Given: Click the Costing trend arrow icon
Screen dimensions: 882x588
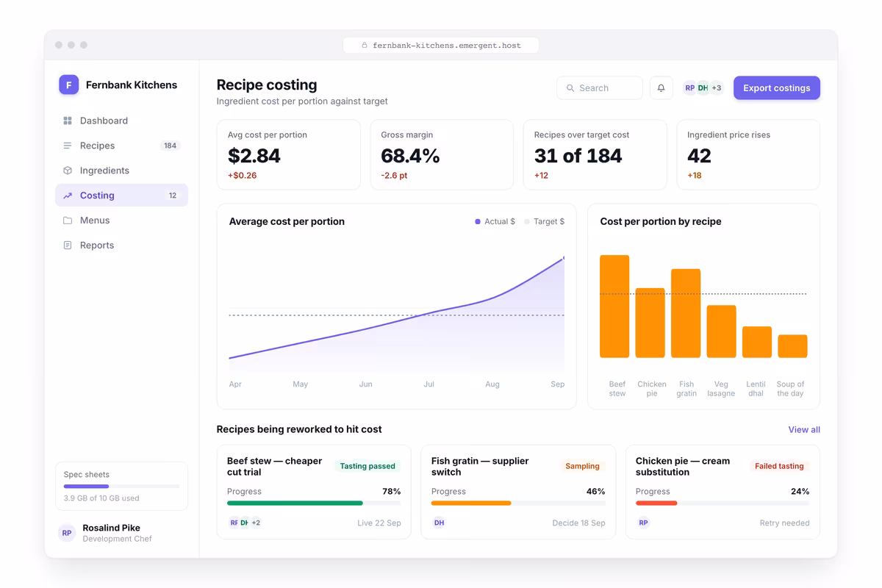Looking at the screenshot, I should point(68,196).
